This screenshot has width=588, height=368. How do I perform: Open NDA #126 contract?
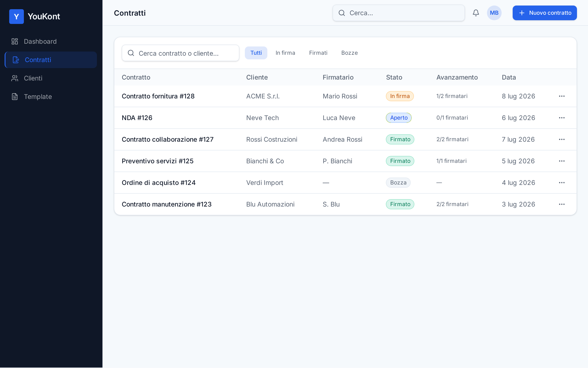point(137,118)
